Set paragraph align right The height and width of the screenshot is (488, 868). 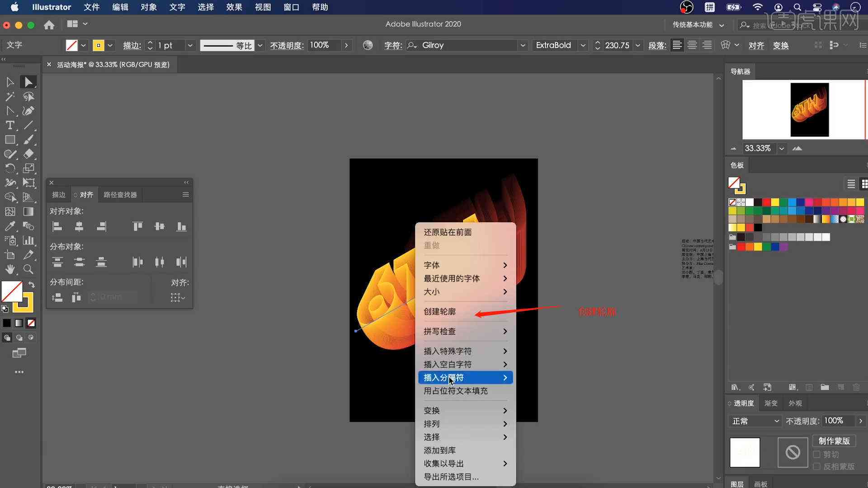coord(707,45)
